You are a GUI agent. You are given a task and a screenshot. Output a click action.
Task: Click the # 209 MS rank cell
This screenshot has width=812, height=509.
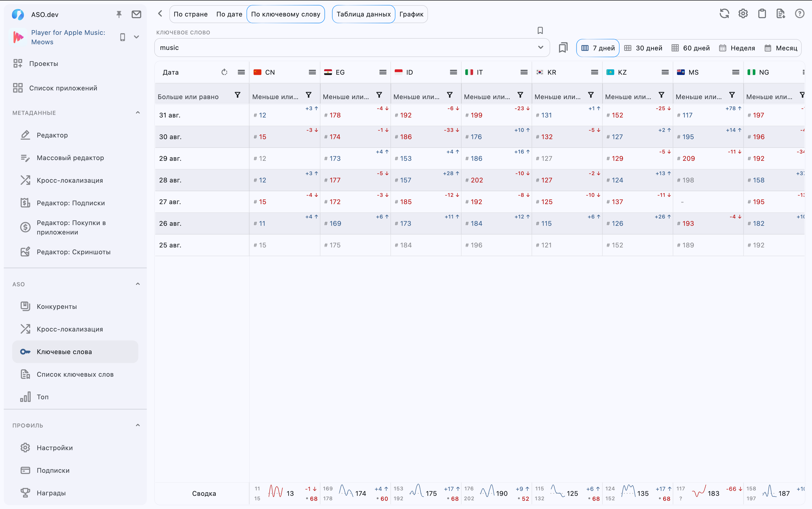(708, 158)
